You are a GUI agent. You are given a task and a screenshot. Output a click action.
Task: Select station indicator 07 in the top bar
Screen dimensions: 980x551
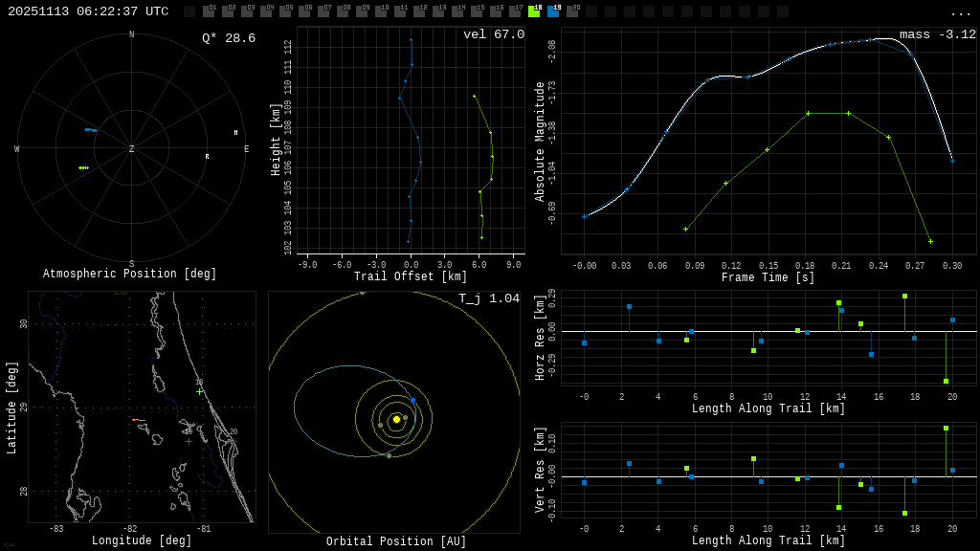323,11
